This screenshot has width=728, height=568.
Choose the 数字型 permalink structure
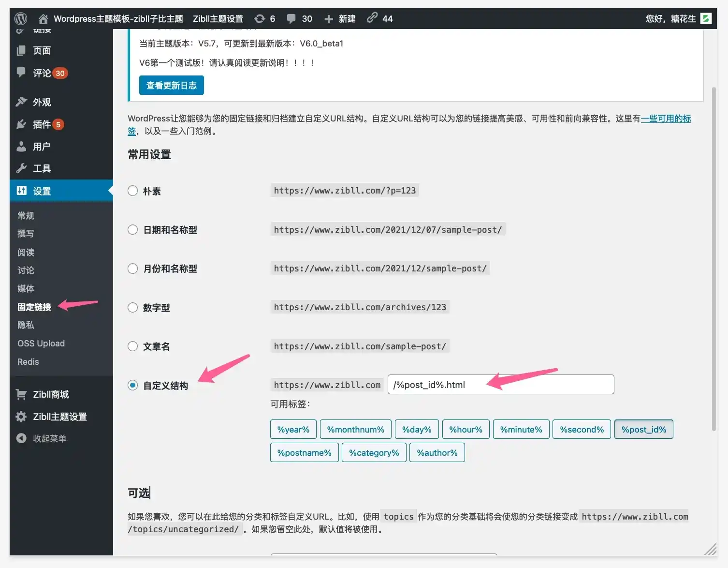pyautogui.click(x=132, y=307)
